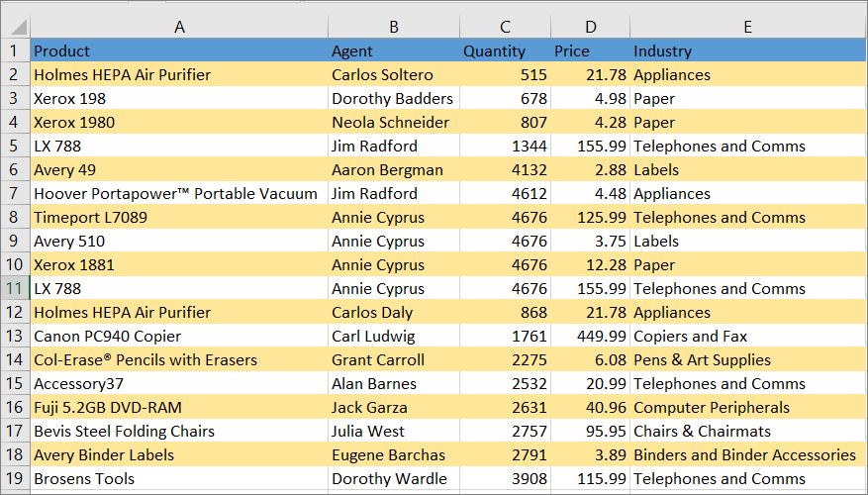Select price 115.99 cell

tap(590, 478)
